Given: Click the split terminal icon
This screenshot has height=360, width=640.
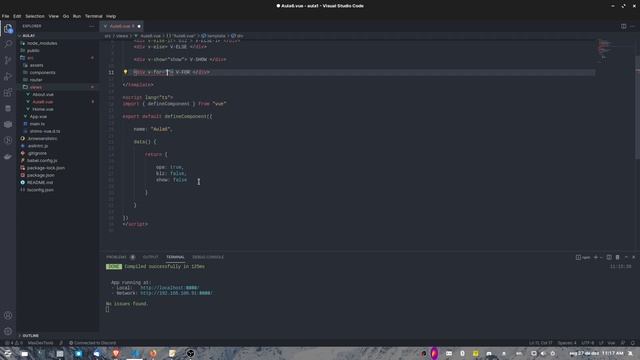Looking at the screenshot, I should click(609, 257).
